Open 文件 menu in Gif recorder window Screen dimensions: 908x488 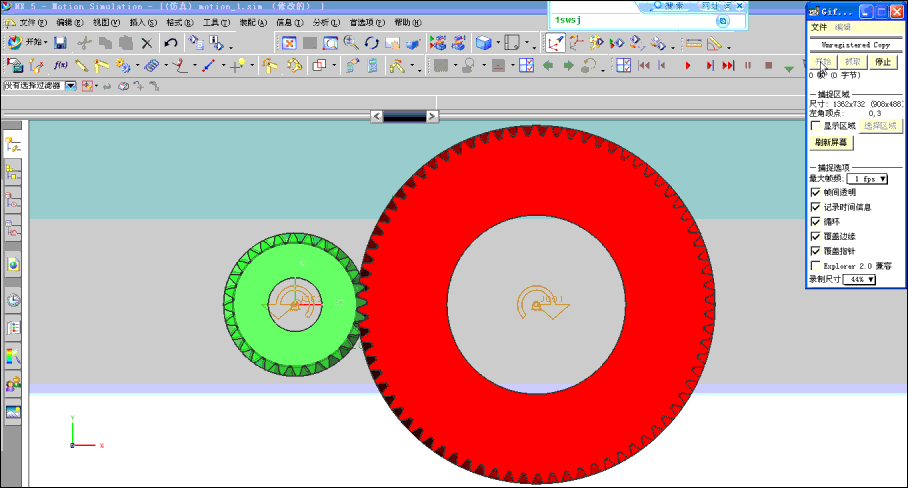(819, 27)
